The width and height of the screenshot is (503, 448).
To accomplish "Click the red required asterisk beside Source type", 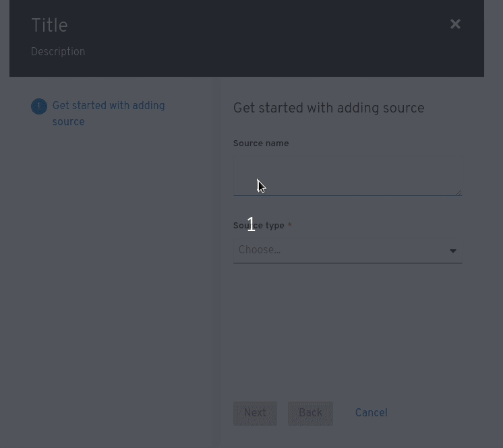I will 290,225.
